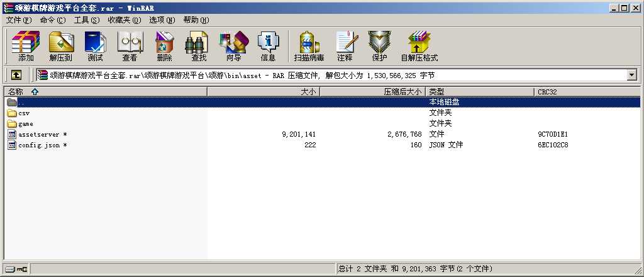This screenshot has height=277, width=644.
Task: Select the csv folder name
Action: coord(24,113)
